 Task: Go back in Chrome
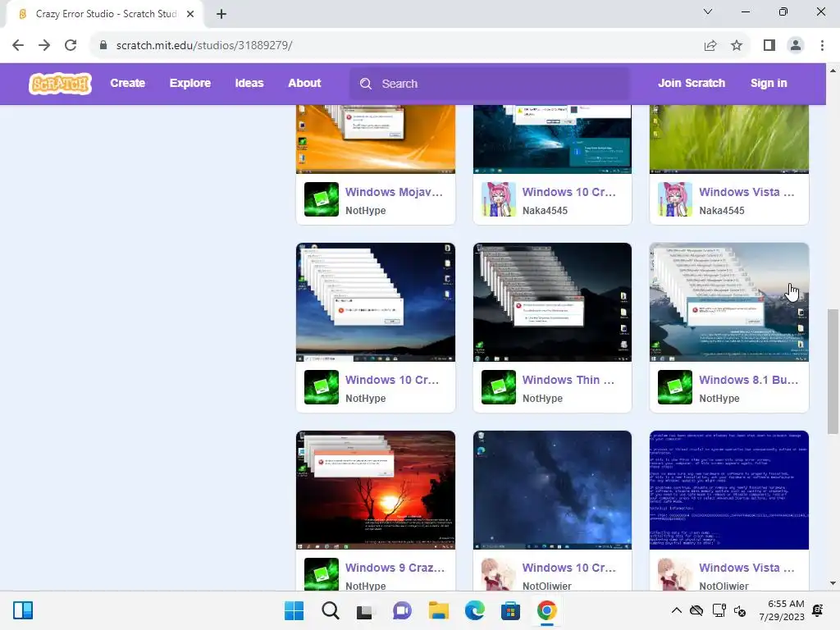coord(18,45)
